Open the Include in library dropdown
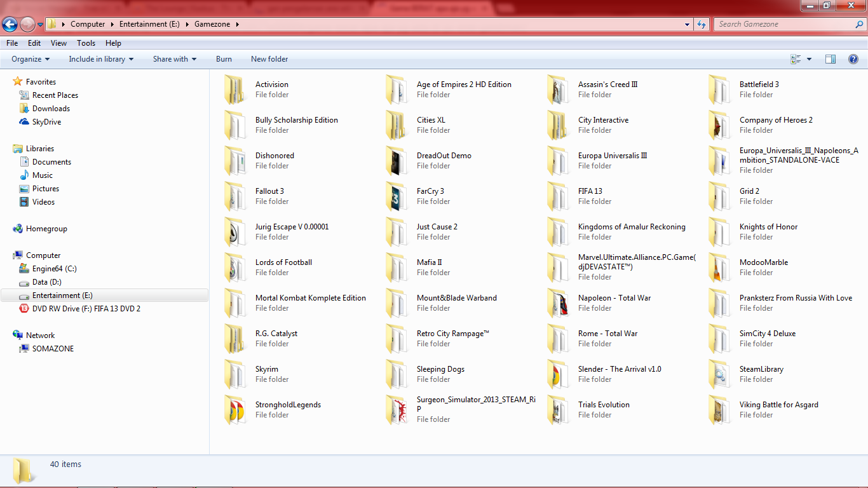 (101, 59)
